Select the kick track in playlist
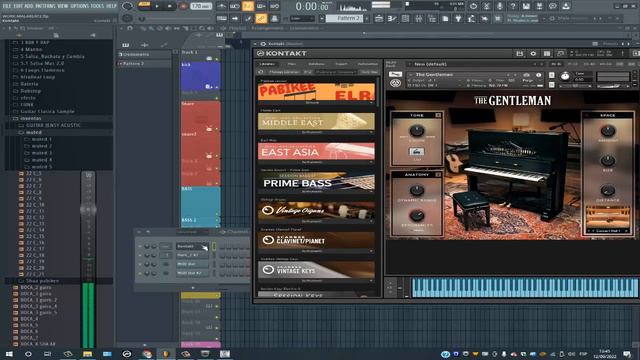 (200, 76)
